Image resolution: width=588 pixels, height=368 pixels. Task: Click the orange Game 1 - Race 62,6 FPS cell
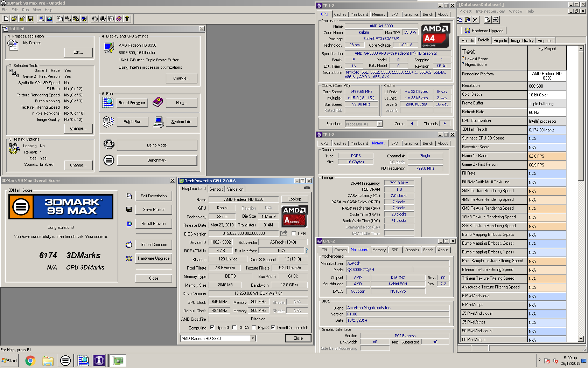pyautogui.click(x=547, y=156)
